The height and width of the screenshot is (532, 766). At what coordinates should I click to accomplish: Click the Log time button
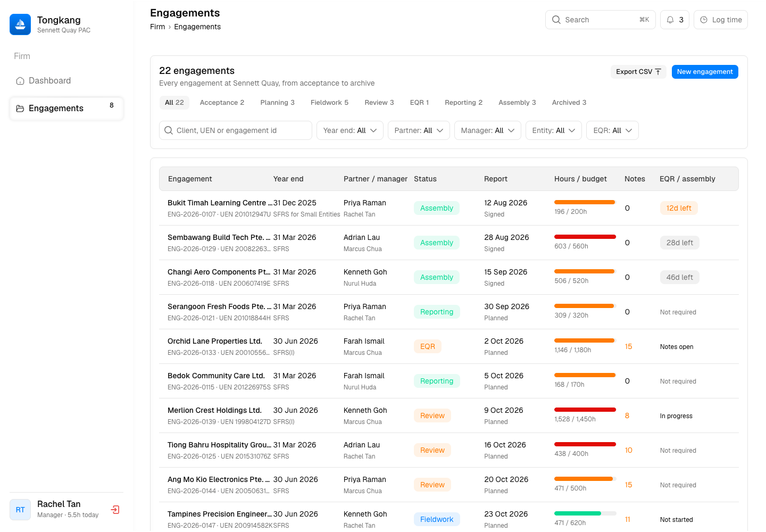pyautogui.click(x=721, y=20)
